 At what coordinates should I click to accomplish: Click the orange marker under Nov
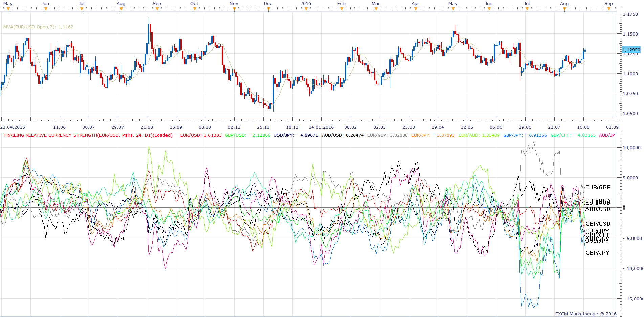coord(235,9)
